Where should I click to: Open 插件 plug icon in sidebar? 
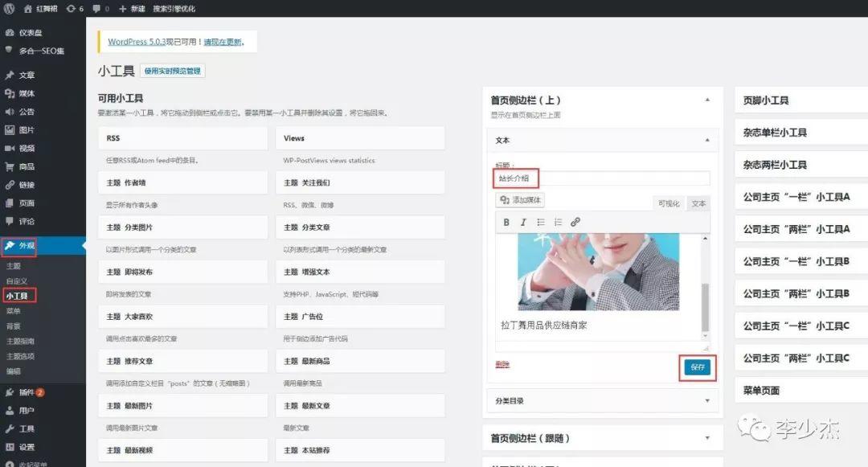click(x=10, y=391)
